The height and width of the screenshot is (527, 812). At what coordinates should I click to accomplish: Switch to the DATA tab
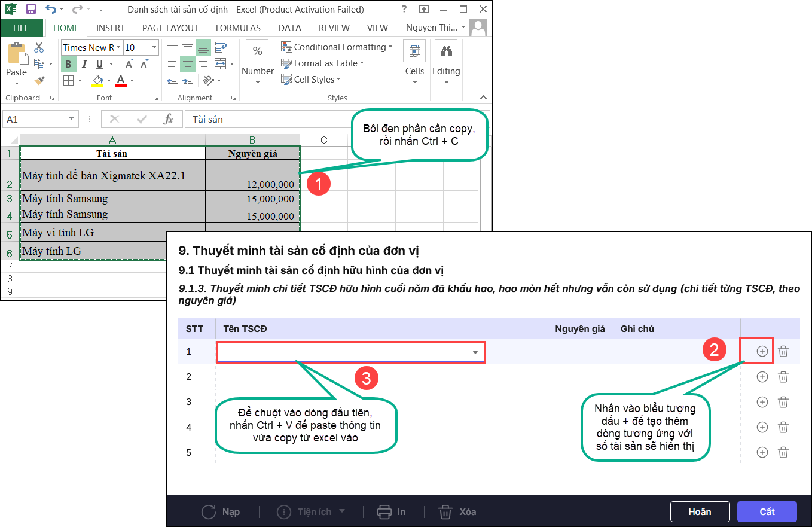click(290, 28)
